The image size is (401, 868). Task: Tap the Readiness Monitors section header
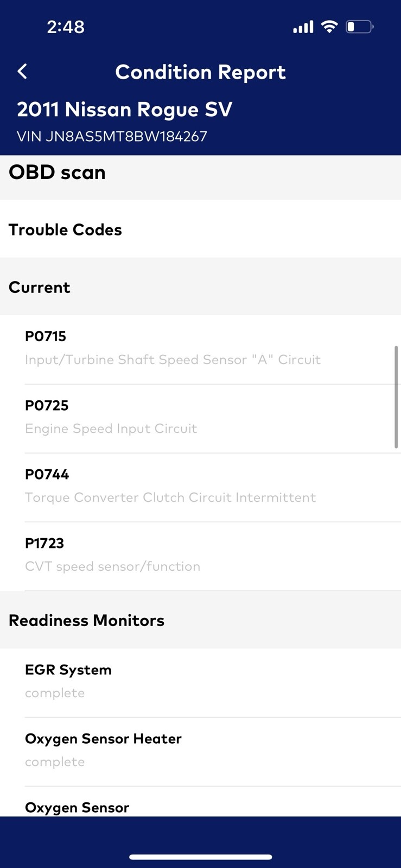[86, 620]
